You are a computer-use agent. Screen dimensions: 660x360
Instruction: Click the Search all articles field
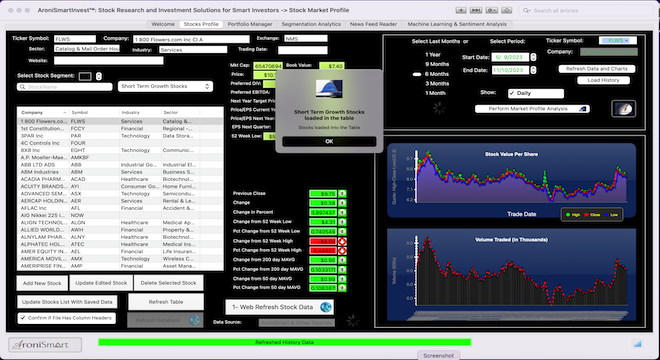[x=587, y=11]
